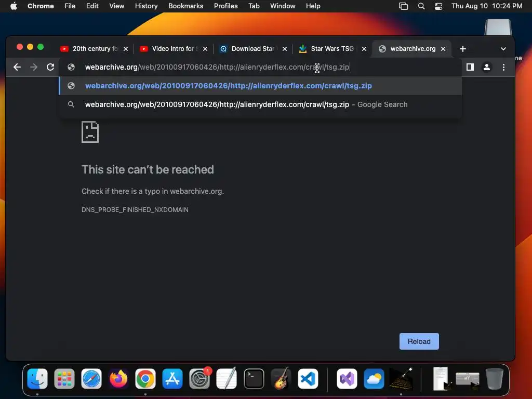The image size is (532, 399).
Task: Switch to the 'Star Wars TSG' tab
Action: click(x=328, y=49)
